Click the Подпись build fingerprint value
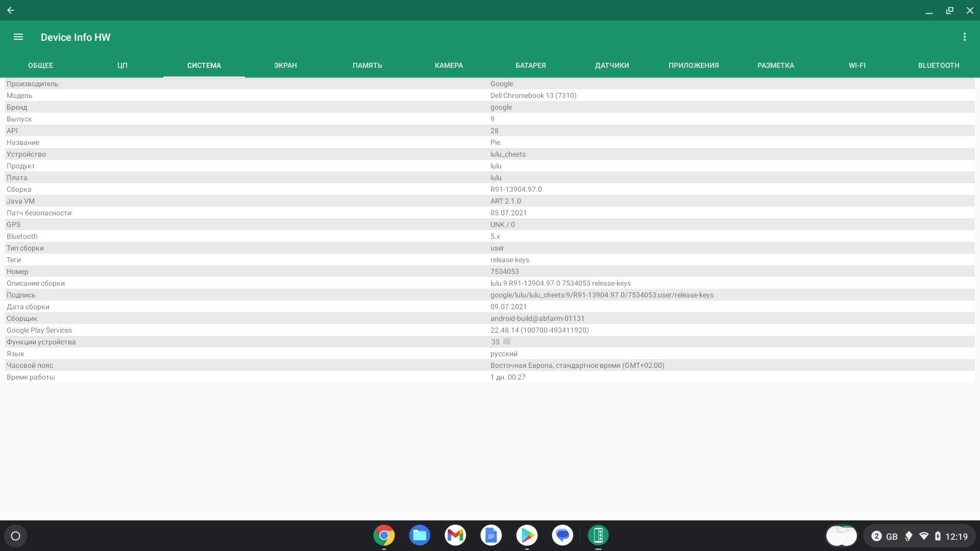 click(x=602, y=295)
